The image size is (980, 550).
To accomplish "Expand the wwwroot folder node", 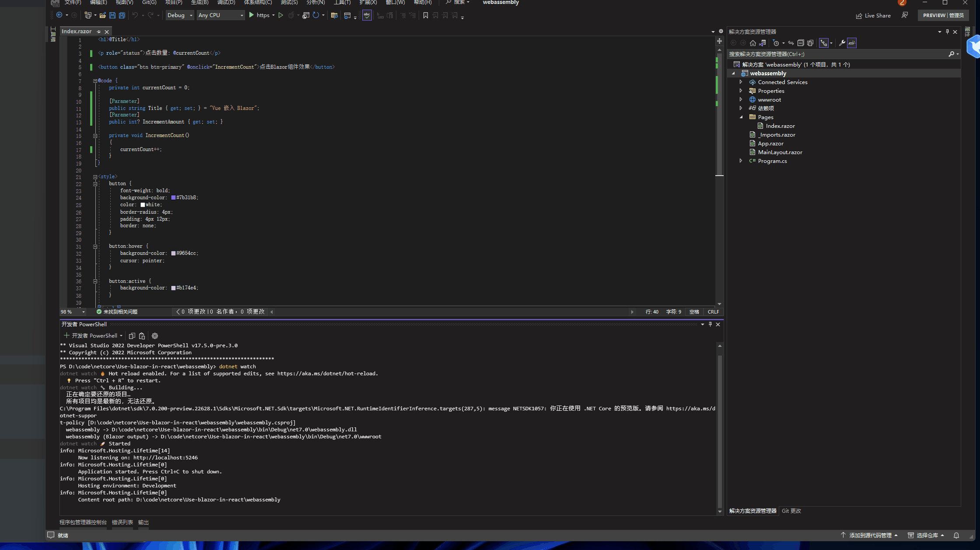I will point(741,99).
